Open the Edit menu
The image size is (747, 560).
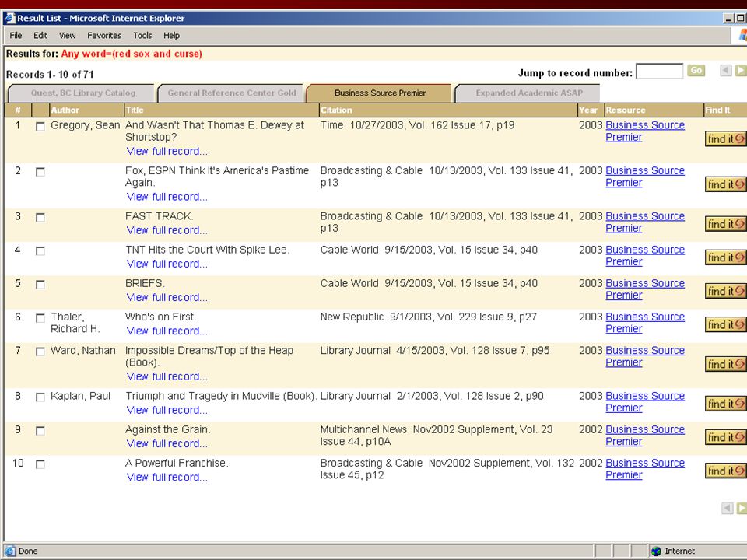(x=40, y=35)
